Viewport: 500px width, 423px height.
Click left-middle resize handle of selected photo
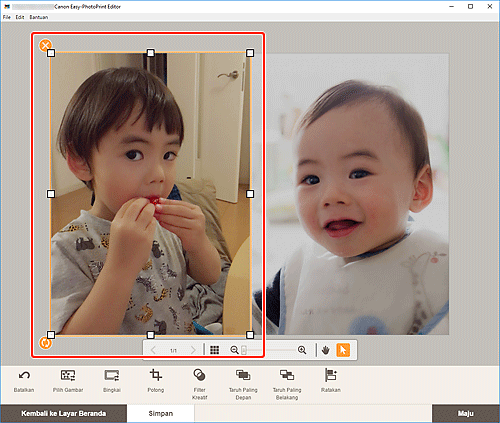click(x=51, y=194)
